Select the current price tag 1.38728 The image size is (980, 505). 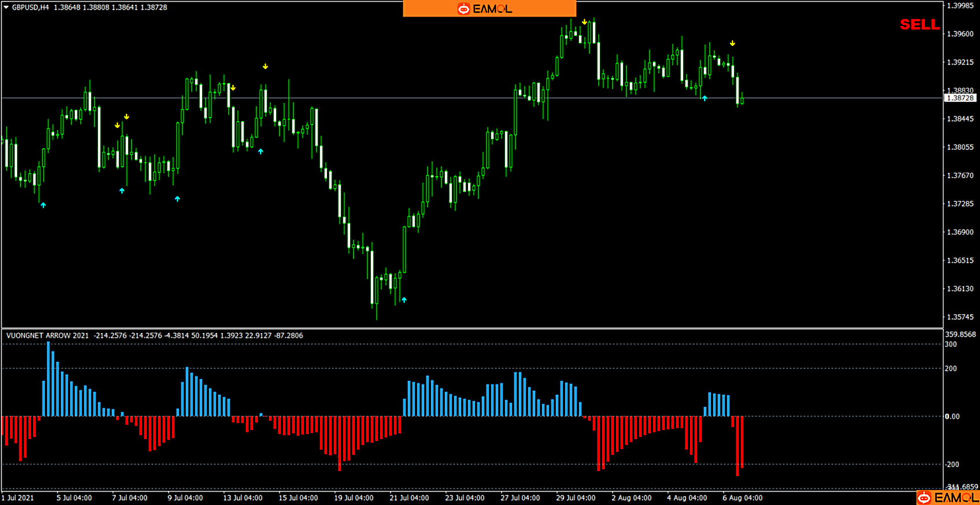click(x=960, y=98)
